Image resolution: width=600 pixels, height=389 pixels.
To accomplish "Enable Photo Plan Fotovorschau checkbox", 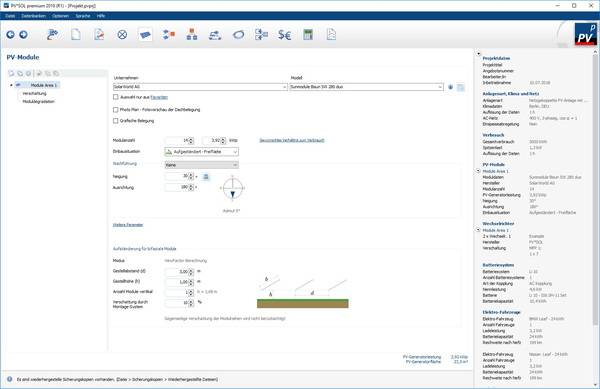I will [x=116, y=110].
